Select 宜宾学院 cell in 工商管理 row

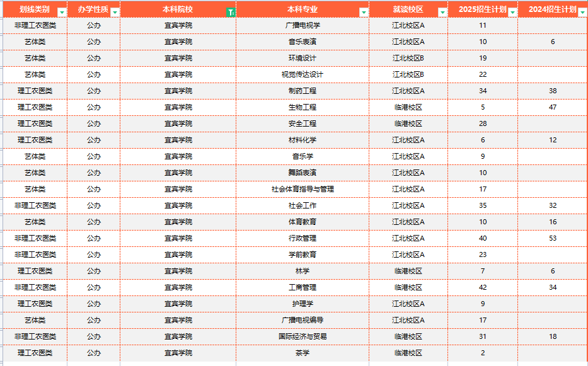pyautogui.click(x=178, y=288)
